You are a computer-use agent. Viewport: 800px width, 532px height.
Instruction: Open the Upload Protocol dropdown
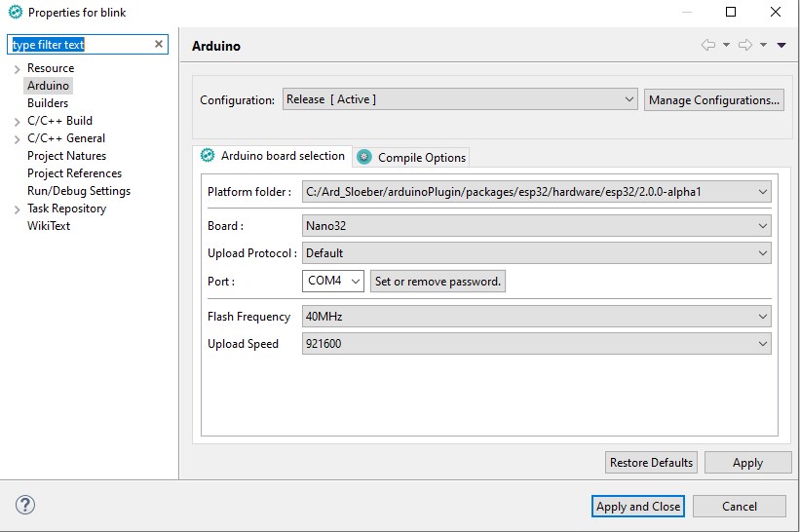click(536, 253)
